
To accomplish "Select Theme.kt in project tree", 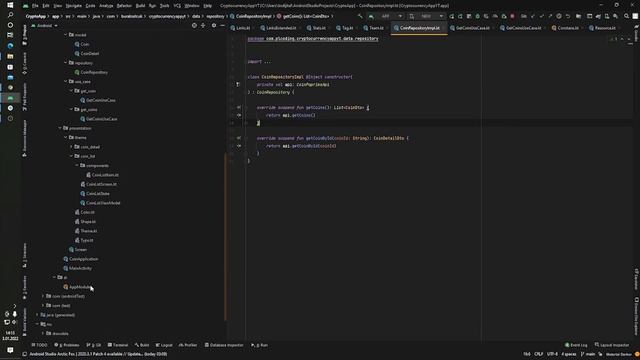I will pyautogui.click(x=86, y=231).
